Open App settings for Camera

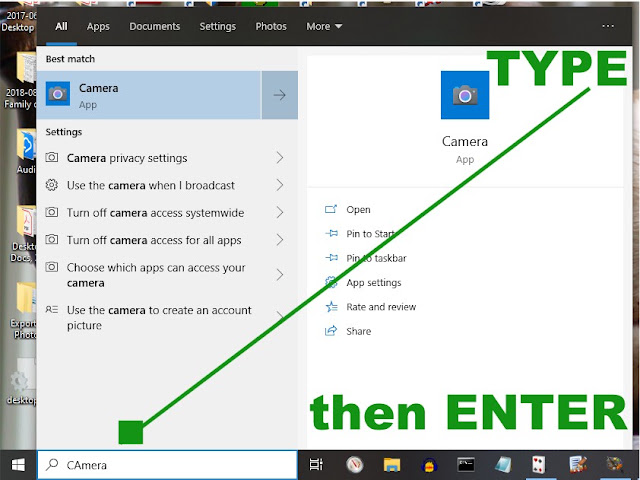pos(374,282)
